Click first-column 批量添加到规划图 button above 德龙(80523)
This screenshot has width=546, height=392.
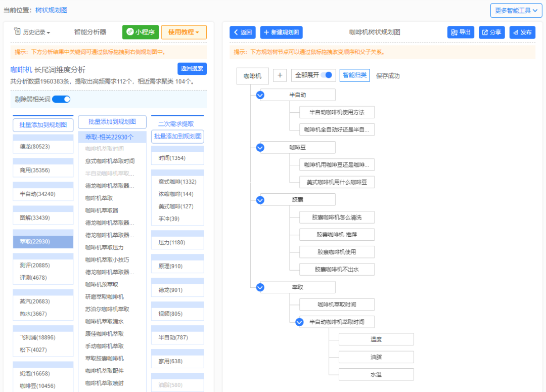[43, 125]
